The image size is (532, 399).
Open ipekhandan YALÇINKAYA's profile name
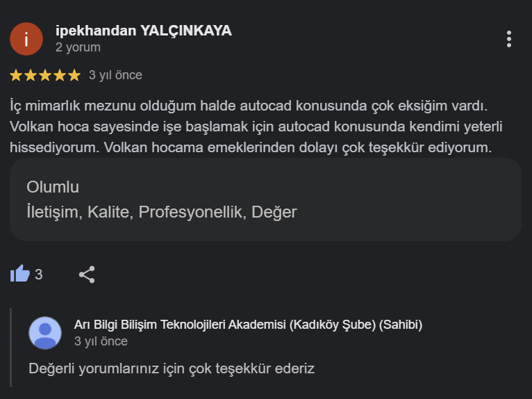click(143, 31)
